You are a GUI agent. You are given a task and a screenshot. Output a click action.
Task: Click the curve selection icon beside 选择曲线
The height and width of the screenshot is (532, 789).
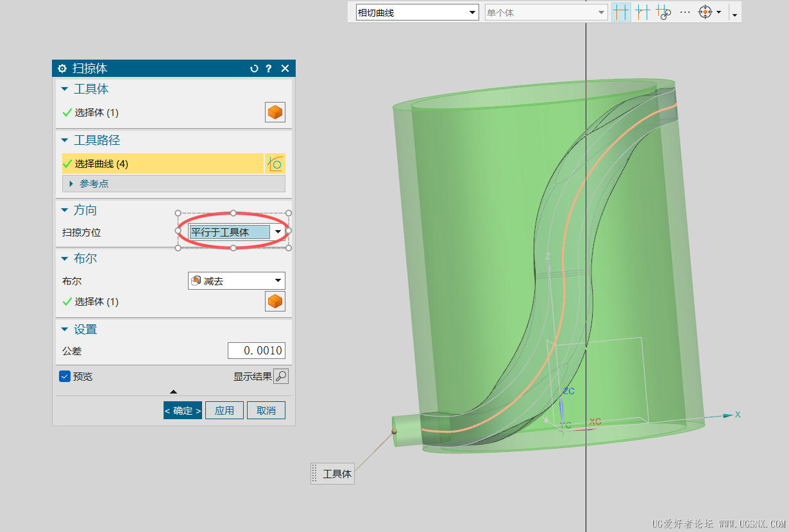(x=275, y=163)
